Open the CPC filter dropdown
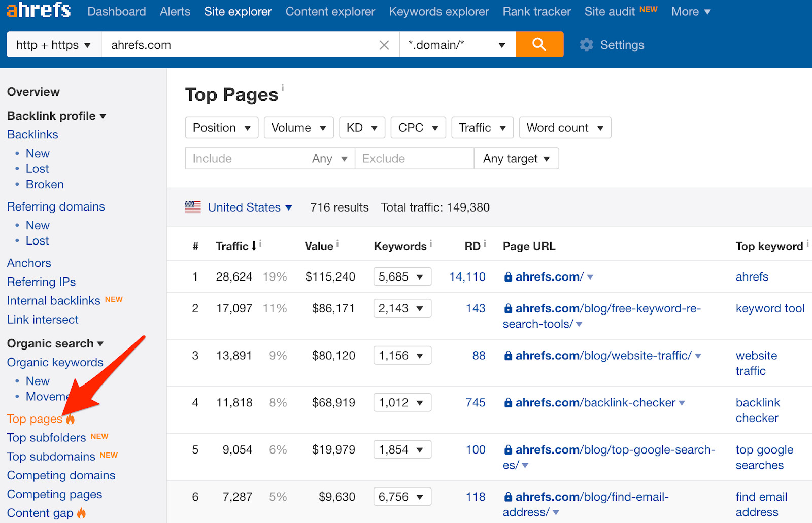 pyautogui.click(x=418, y=128)
